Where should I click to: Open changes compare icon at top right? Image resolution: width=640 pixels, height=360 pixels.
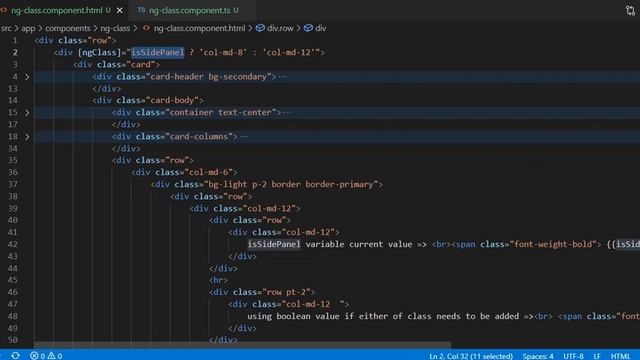click(630, 10)
